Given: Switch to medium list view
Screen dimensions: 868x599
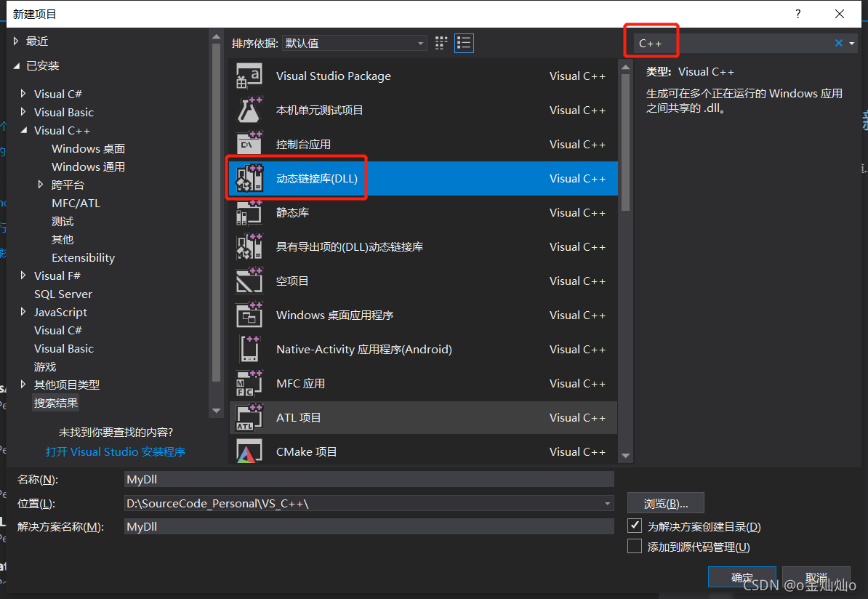Looking at the screenshot, I should 464,43.
